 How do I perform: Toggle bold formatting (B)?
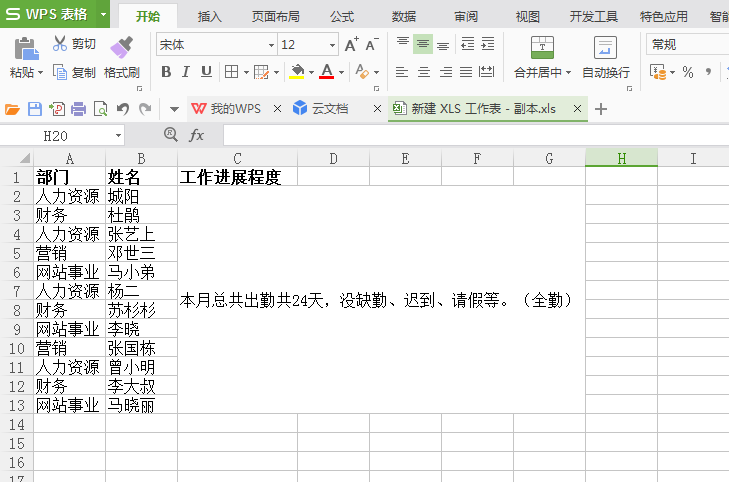tap(166, 72)
